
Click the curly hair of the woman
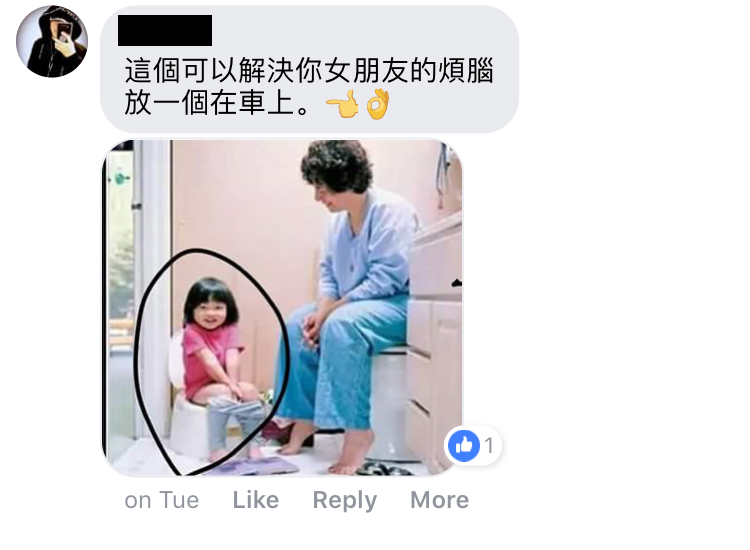point(338,164)
